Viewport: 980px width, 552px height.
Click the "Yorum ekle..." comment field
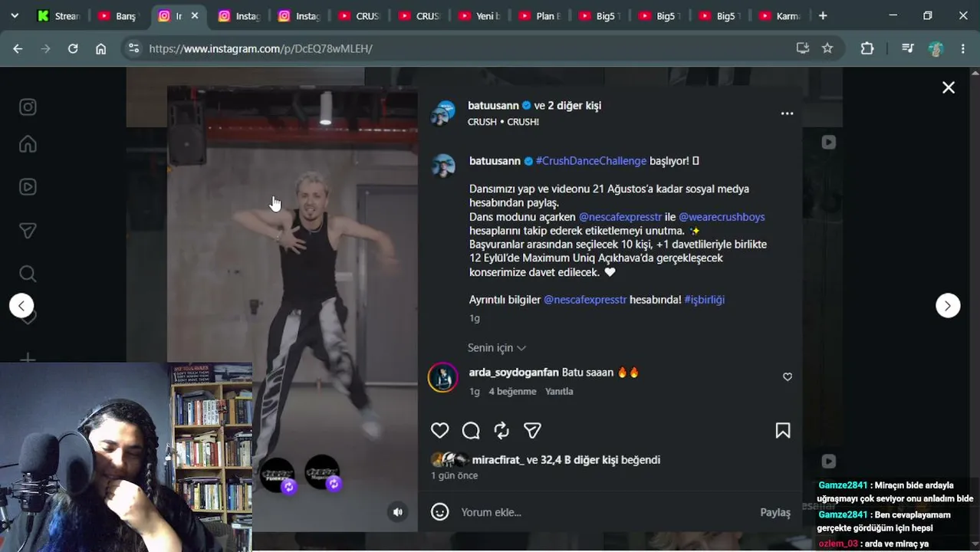(x=602, y=512)
